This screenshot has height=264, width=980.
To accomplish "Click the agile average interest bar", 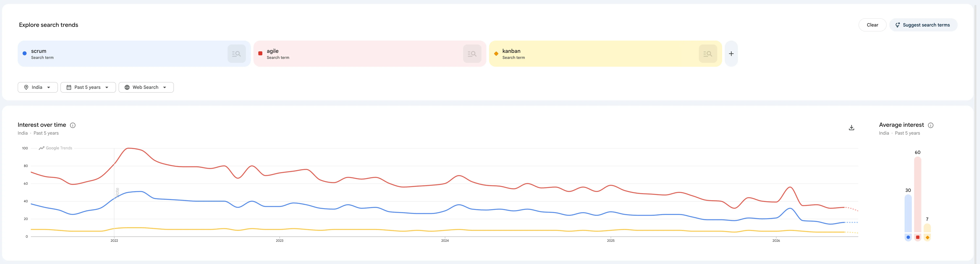I will pyautogui.click(x=917, y=194).
